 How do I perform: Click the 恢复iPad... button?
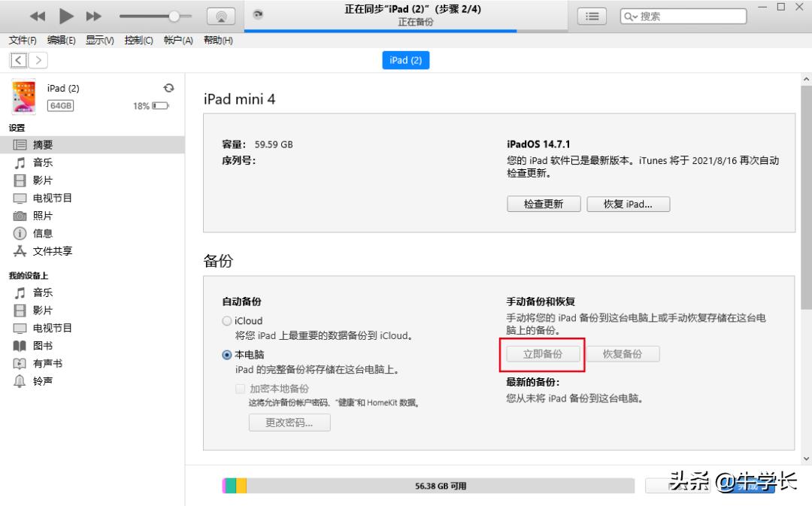point(628,203)
